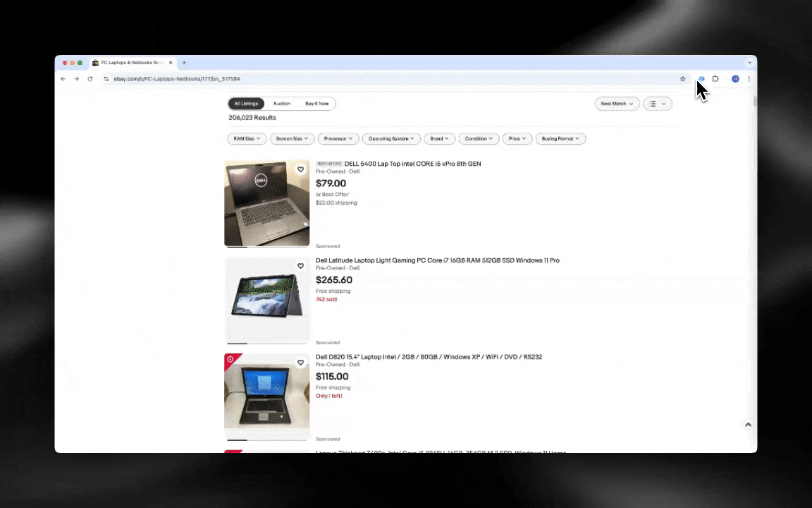
Task: Click "Free shipping" under the $115.00 price
Action: coord(333,387)
